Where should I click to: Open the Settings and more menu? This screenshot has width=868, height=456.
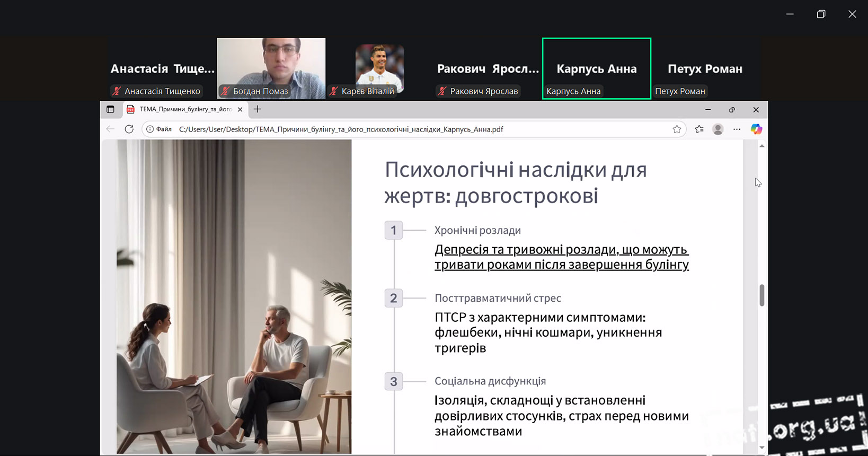click(x=737, y=129)
